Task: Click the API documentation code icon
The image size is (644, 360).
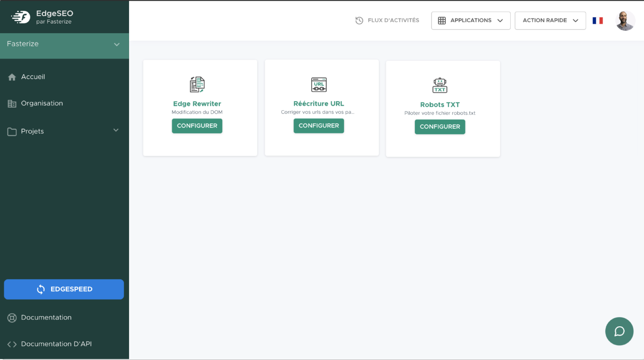Action: (12, 344)
